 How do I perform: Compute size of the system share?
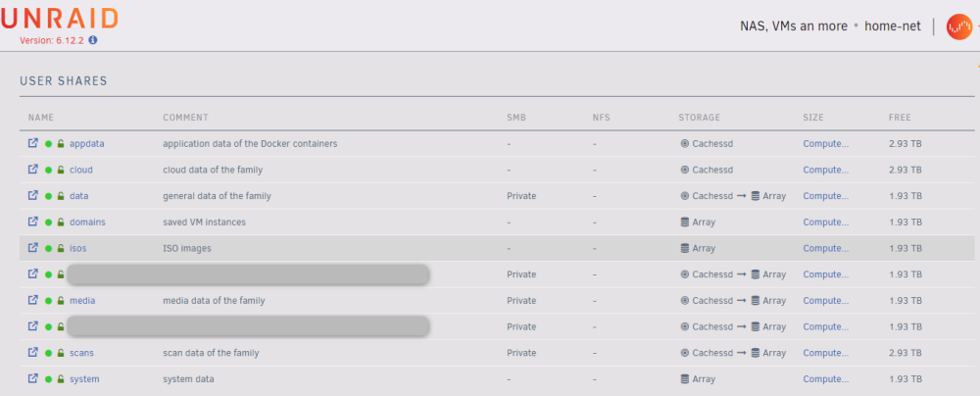point(825,379)
